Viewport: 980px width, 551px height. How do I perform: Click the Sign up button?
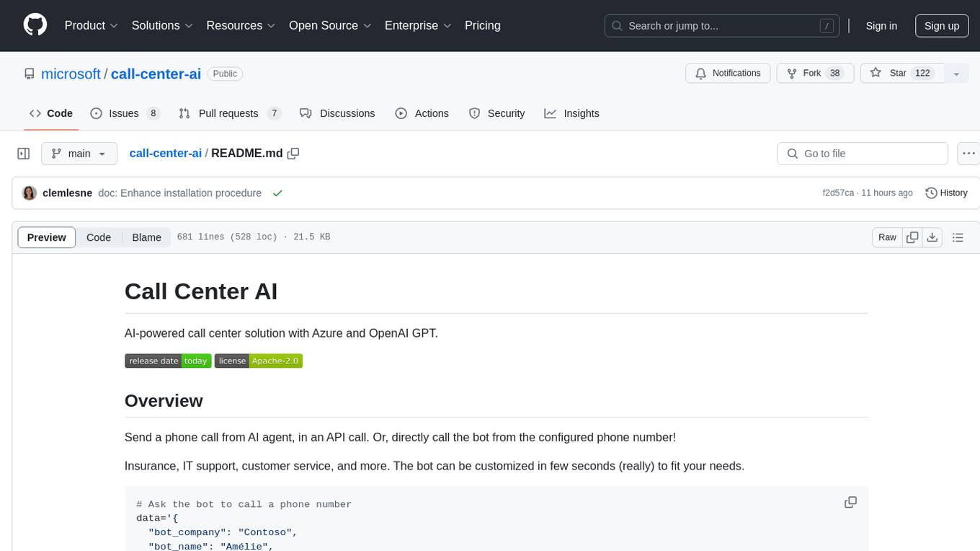pos(942,26)
